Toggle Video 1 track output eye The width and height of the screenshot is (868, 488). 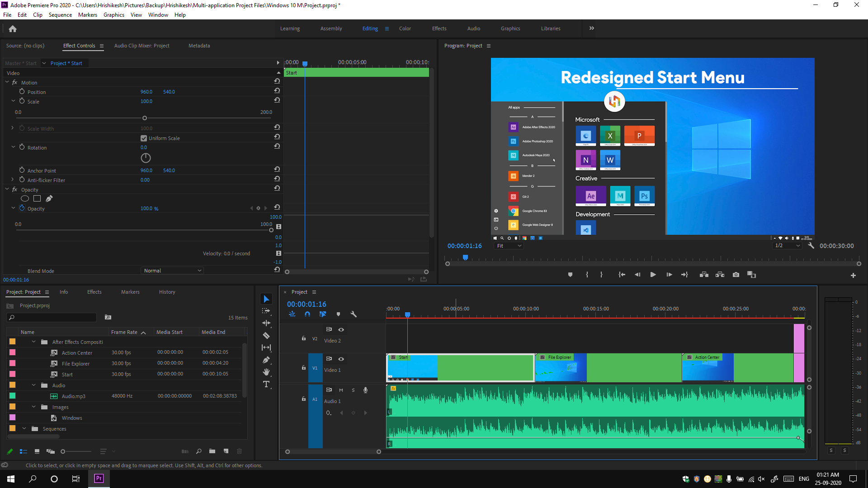(341, 359)
